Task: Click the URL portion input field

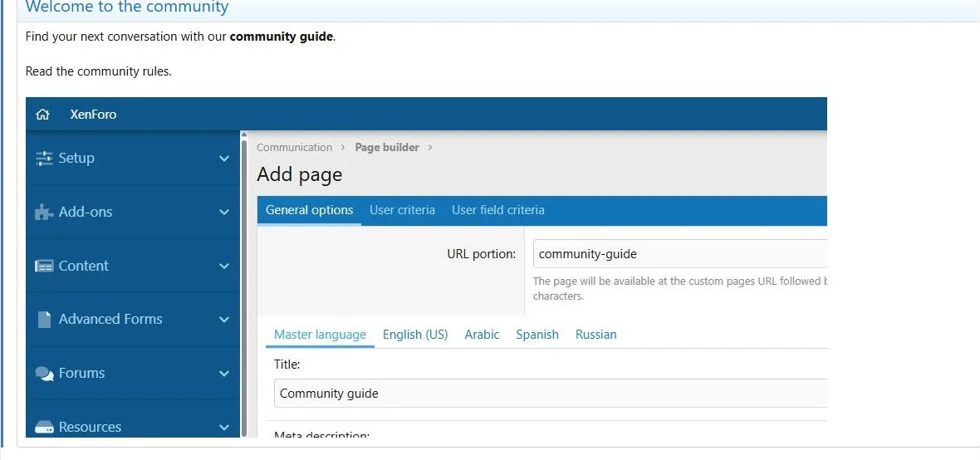Action: [680, 254]
